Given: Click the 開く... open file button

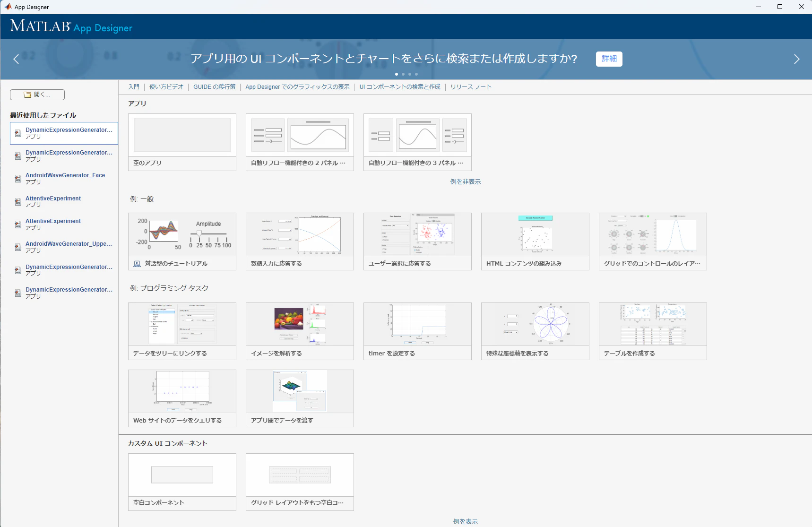Looking at the screenshot, I should [37, 95].
